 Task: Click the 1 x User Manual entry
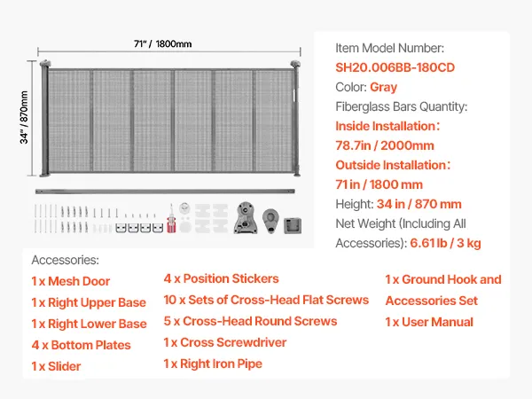click(x=429, y=322)
